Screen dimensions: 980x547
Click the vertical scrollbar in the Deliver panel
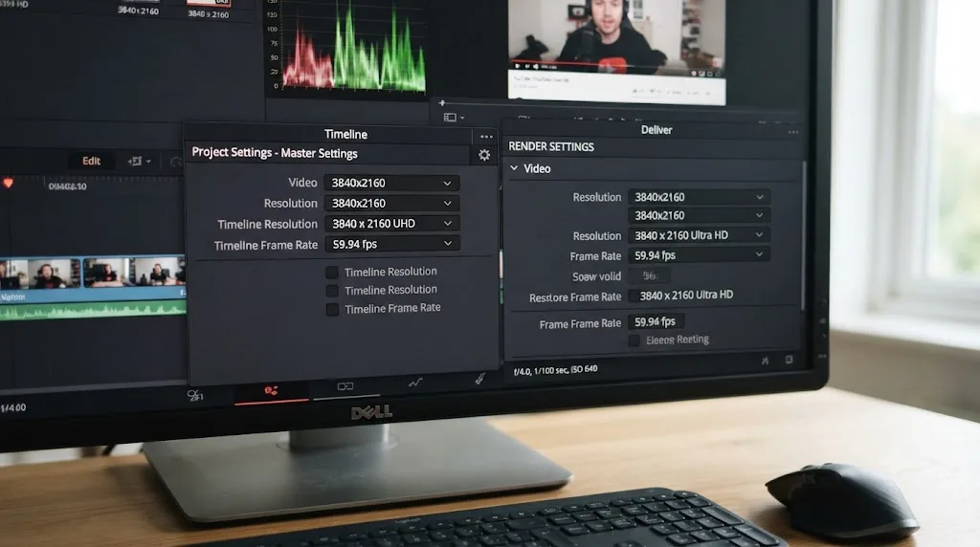pos(803,235)
